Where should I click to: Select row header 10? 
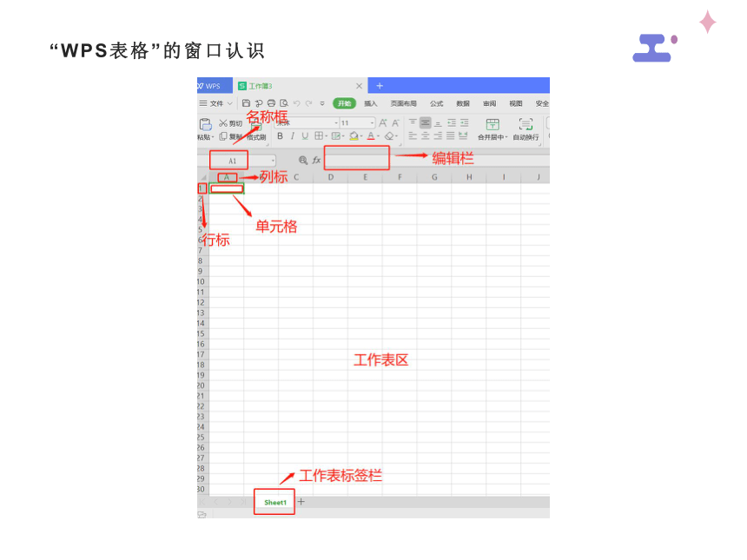tap(202, 281)
